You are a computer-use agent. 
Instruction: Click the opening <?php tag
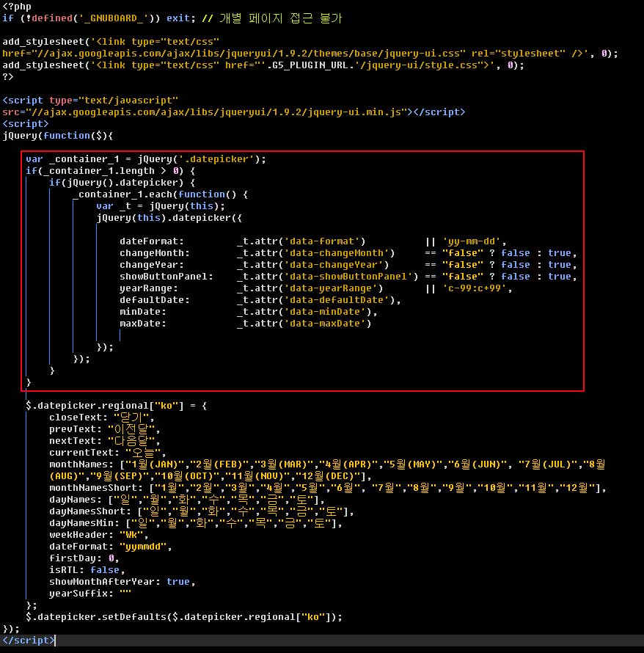pyautogui.click(x=16, y=7)
